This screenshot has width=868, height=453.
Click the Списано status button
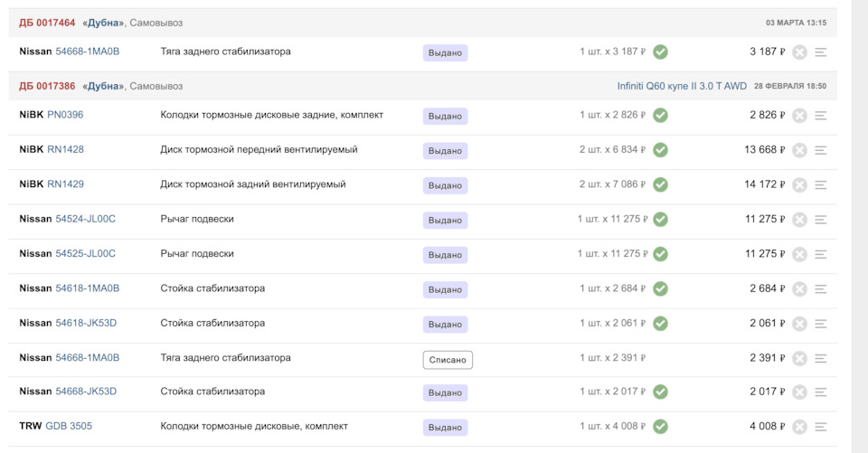click(x=448, y=359)
